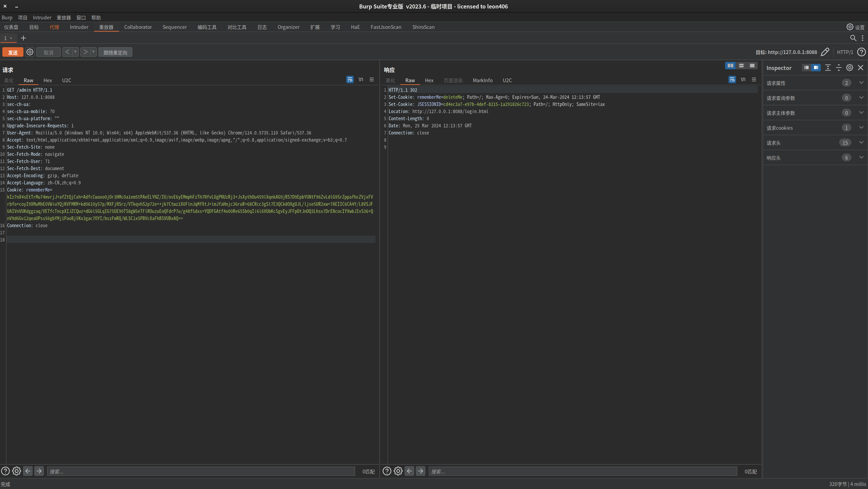This screenshot has height=489, width=868.
Task: Switch request view to Hex tab
Action: pyautogui.click(x=48, y=80)
